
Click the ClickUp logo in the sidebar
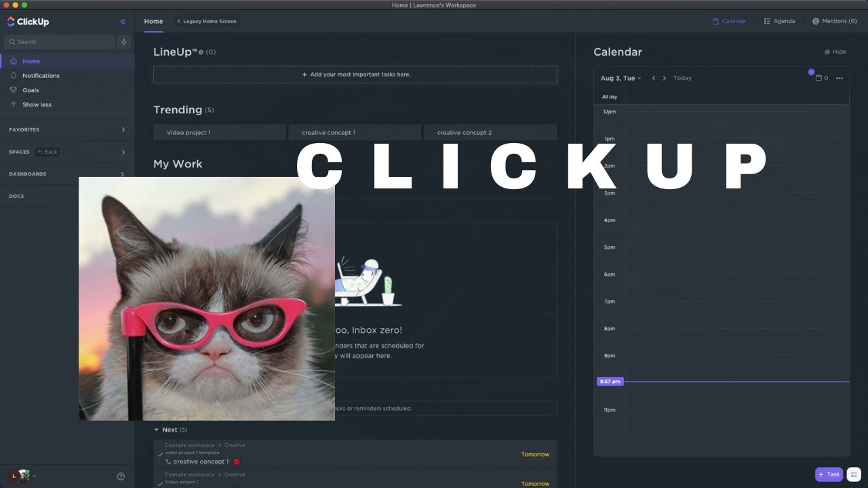pyautogui.click(x=28, y=22)
